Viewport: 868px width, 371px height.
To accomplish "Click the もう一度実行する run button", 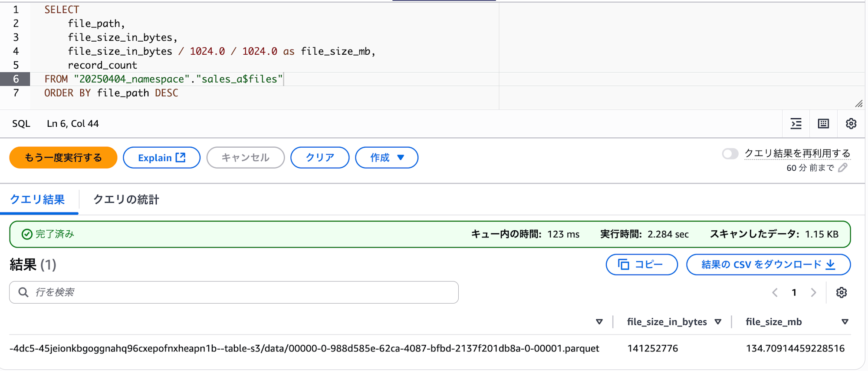I will [63, 158].
